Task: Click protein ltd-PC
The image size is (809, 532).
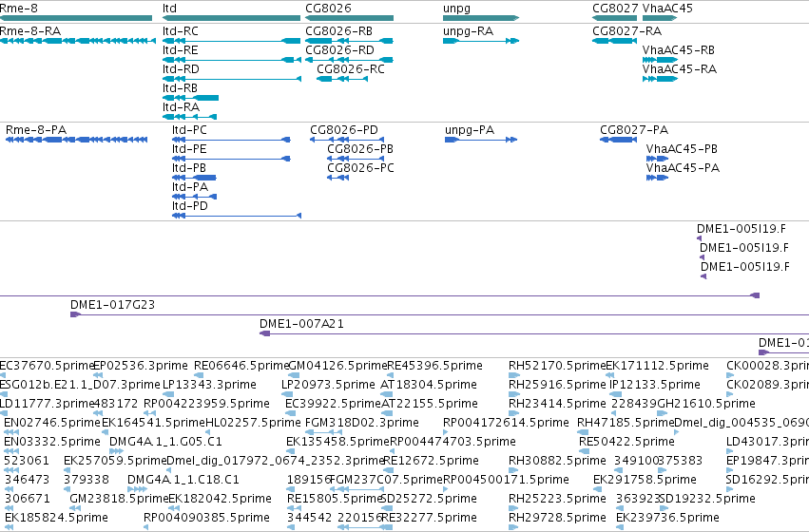Action: click(231, 140)
